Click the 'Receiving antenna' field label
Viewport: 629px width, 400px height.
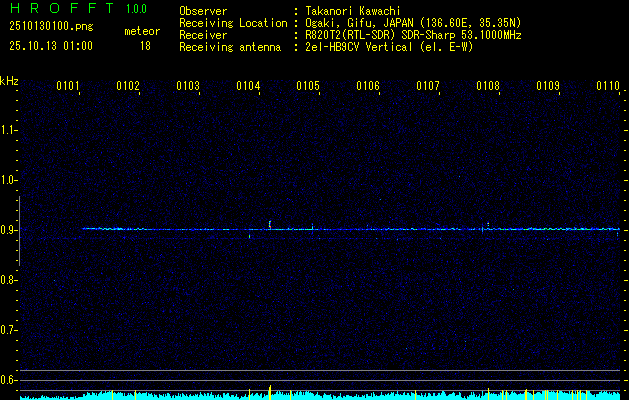(230, 47)
